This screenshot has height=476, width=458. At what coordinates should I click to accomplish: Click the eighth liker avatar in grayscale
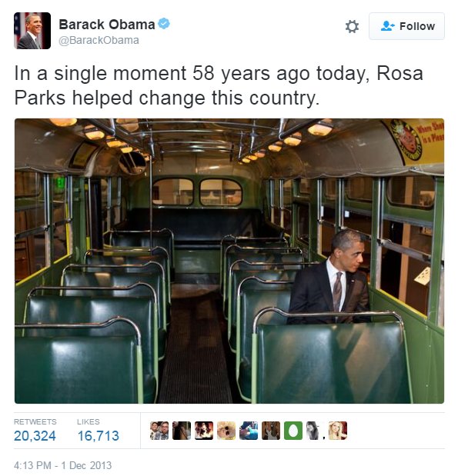(x=313, y=431)
